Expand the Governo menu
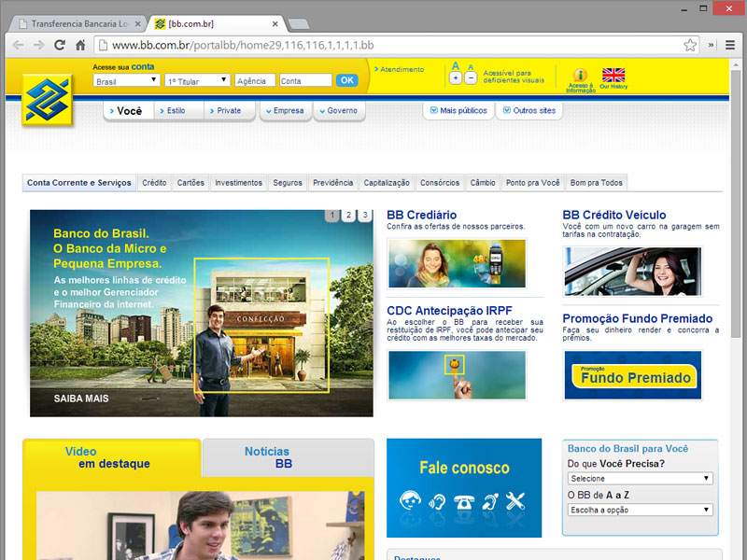 click(339, 111)
